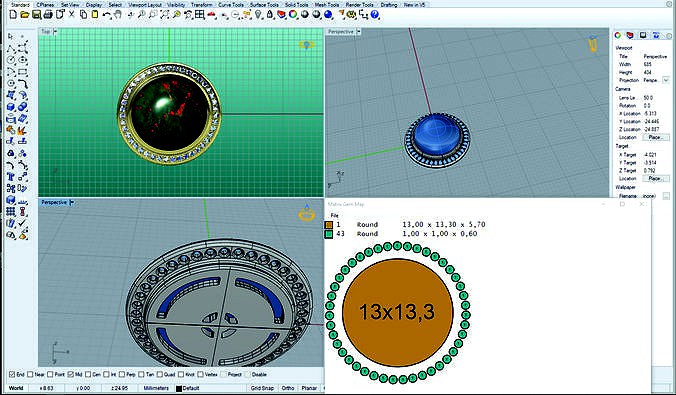Screen dimensions: 676x395
Task: Click the light bulb Hide objects icon
Action: [x=258, y=15]
